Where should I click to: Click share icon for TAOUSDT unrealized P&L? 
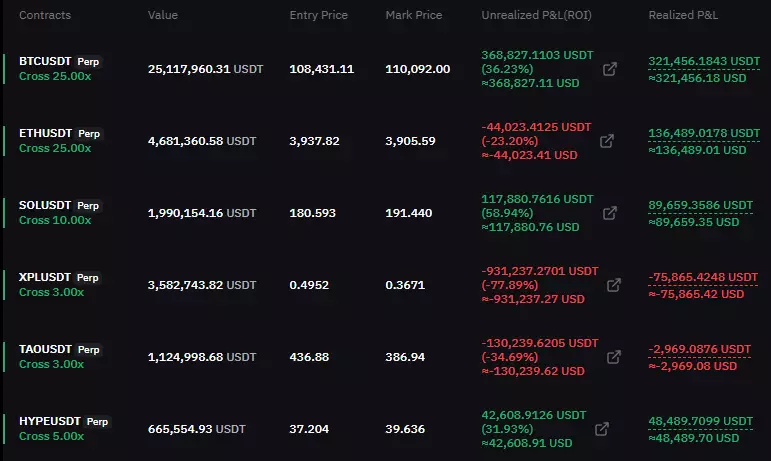coord(614,357)
